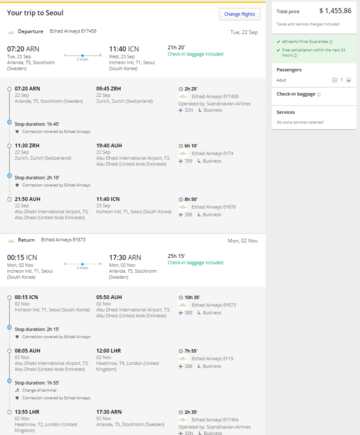Click the Total price $ 1,455.86 amount
360x435 pixels.
(x=335, y=11)
